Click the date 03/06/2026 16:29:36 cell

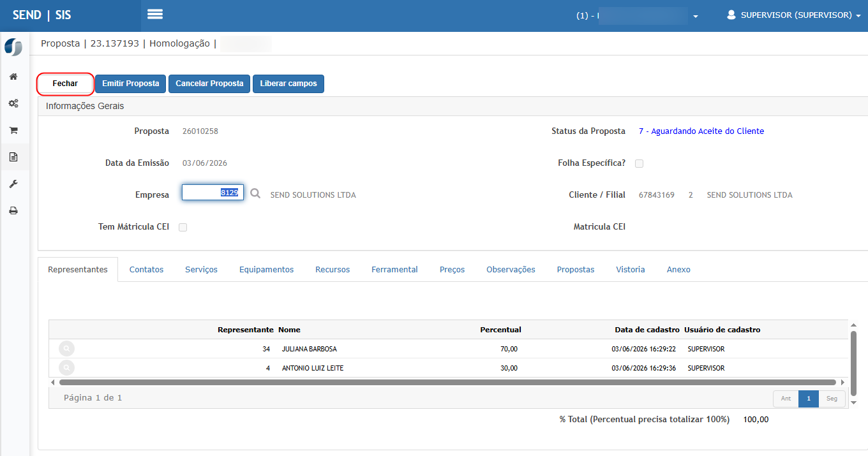643,368
